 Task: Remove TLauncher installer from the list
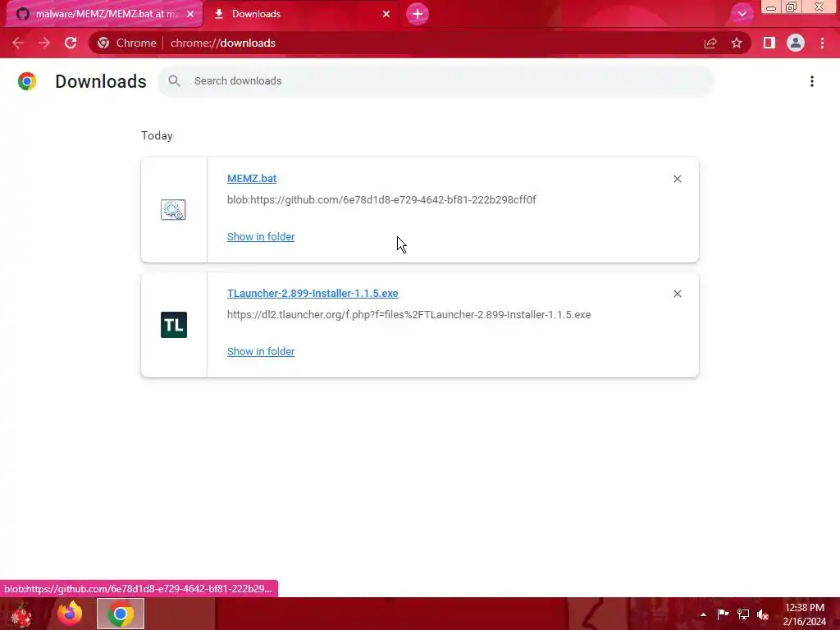coord(677,294)
